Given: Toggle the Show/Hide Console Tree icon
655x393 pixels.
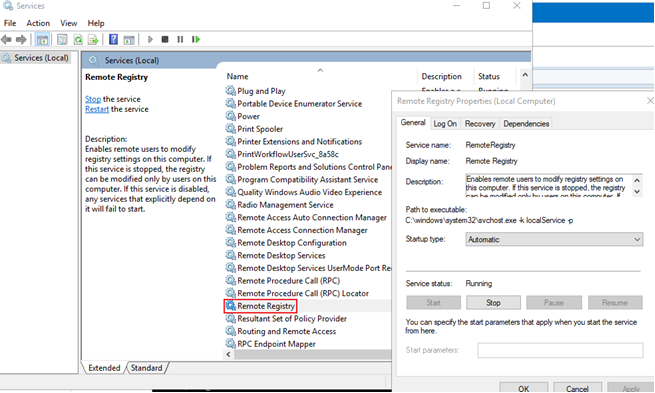Looking at the screenshot, I should tap(42, 40).
